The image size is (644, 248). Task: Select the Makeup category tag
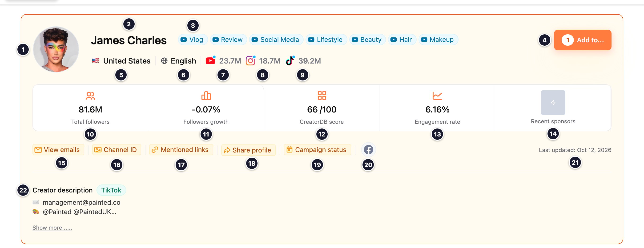438,40
